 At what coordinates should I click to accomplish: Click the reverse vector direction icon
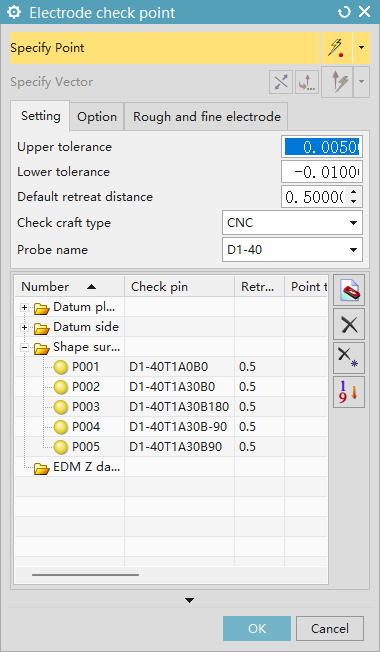click(x=281, y=82)
